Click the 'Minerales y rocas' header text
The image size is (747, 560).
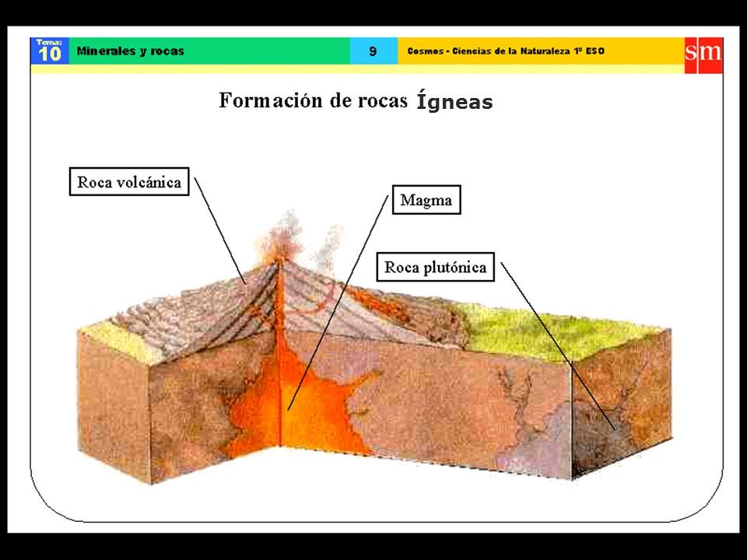tap(130, 51)
